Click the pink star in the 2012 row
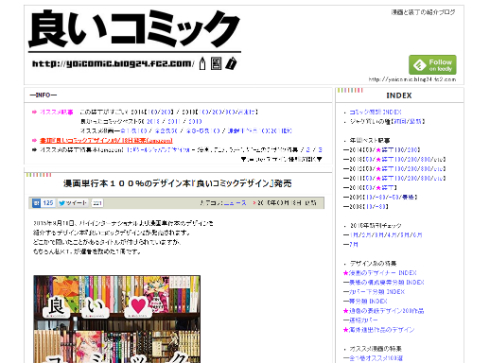Screen dimensions: 490x363 (378, 169)
